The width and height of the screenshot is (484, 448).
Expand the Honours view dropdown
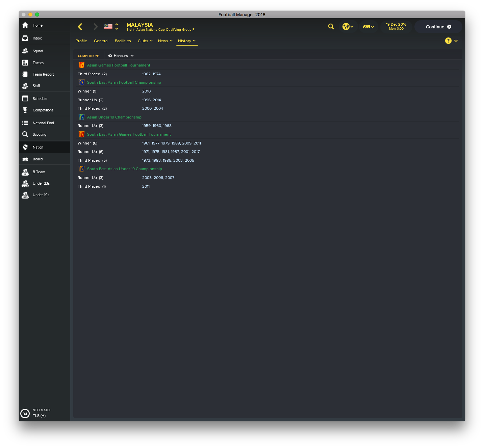132,56
